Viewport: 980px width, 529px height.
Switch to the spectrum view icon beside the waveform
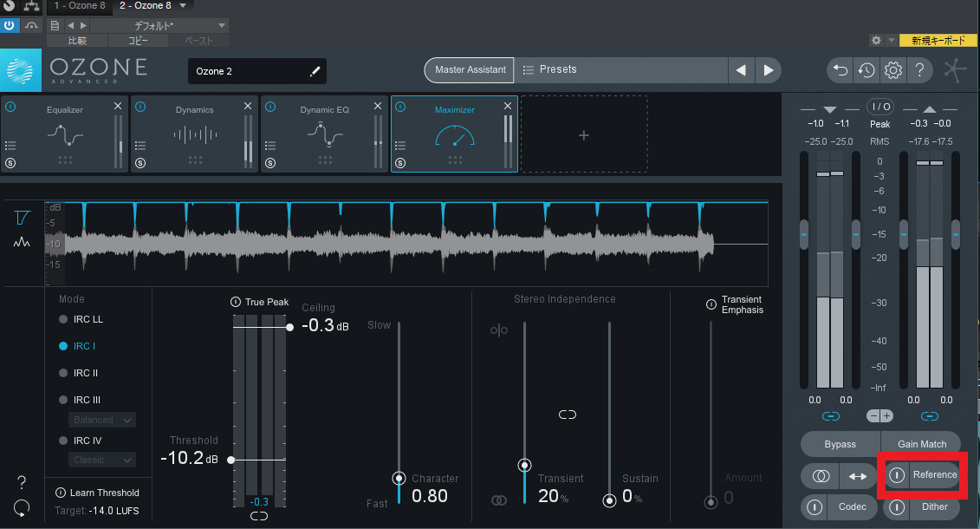[22, 242]
